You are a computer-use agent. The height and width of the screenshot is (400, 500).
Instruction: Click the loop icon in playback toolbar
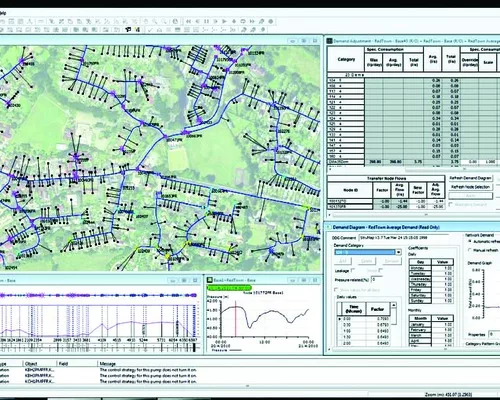point(243,21)
